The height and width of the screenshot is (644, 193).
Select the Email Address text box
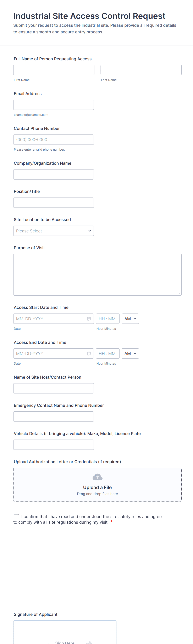(x=54, y=105)
